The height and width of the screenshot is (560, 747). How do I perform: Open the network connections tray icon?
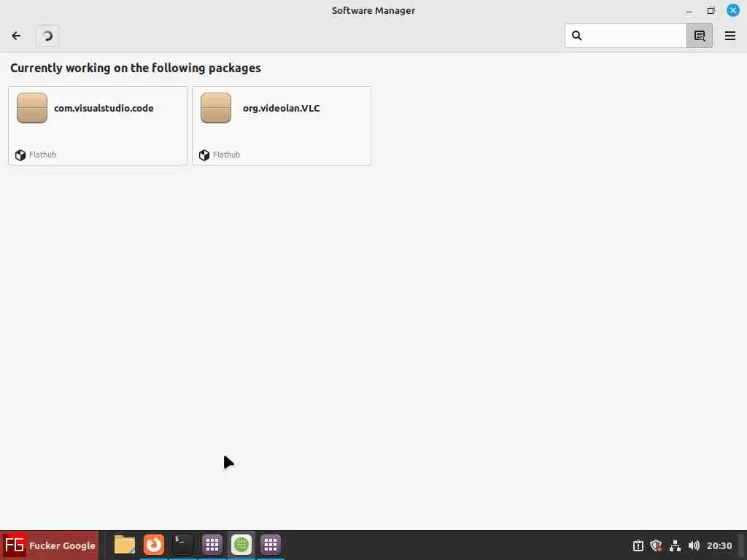pyautogui.click(x=675, y=545)
